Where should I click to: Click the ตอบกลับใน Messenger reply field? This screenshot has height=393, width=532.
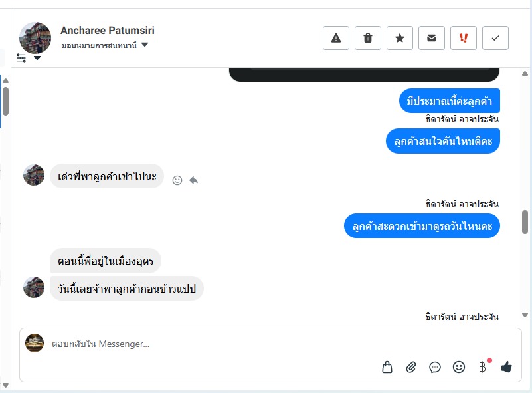point(199,344)
